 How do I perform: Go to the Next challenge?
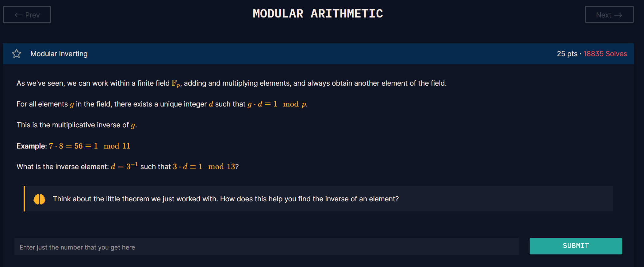(x=609, y=14)
